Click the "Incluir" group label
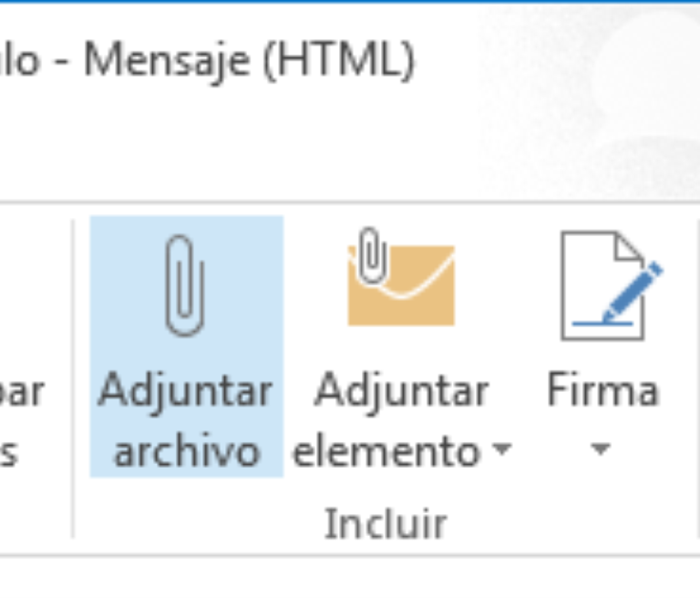The image size is (700, 598). pos(386,524)
